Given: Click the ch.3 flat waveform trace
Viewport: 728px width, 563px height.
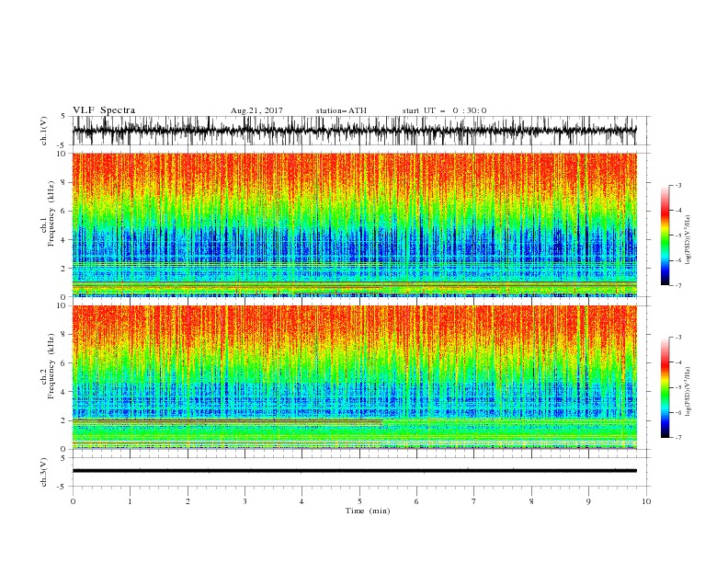Looking at the screenshot, I should tap(354, 471).
